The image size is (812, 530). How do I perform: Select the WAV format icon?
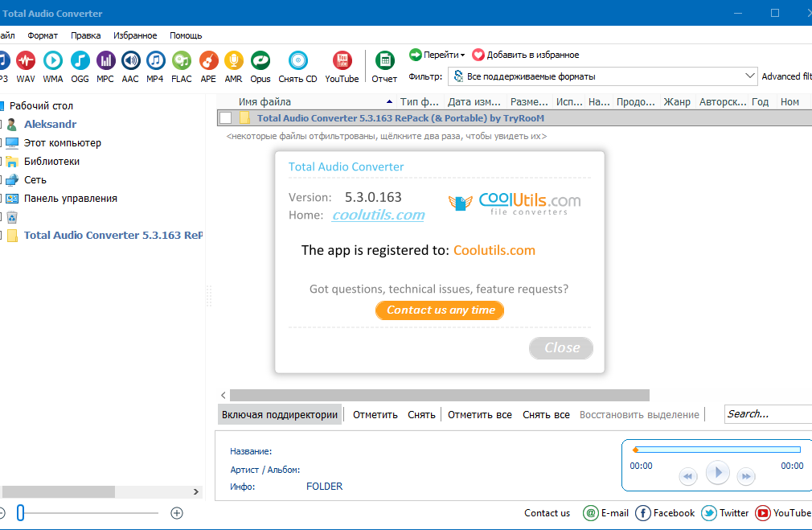coord(26,60)
